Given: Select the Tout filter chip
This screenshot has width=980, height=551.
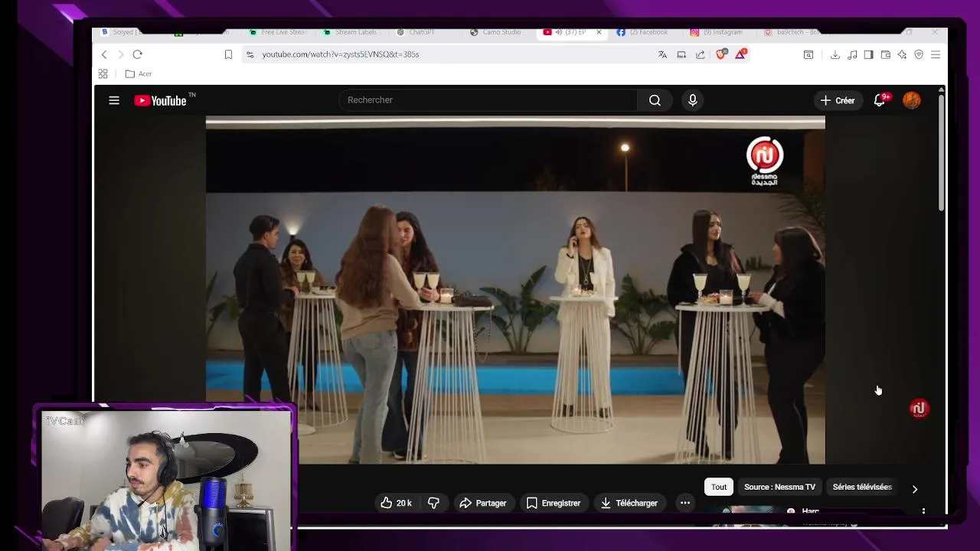Looking at the screenshot, I should click(719, 487).
